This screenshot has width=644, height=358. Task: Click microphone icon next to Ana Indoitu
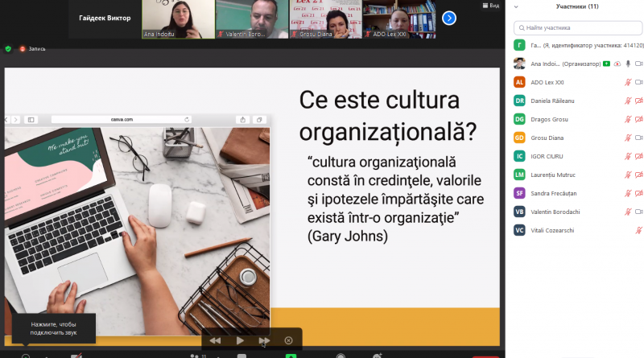click(627, 64)
